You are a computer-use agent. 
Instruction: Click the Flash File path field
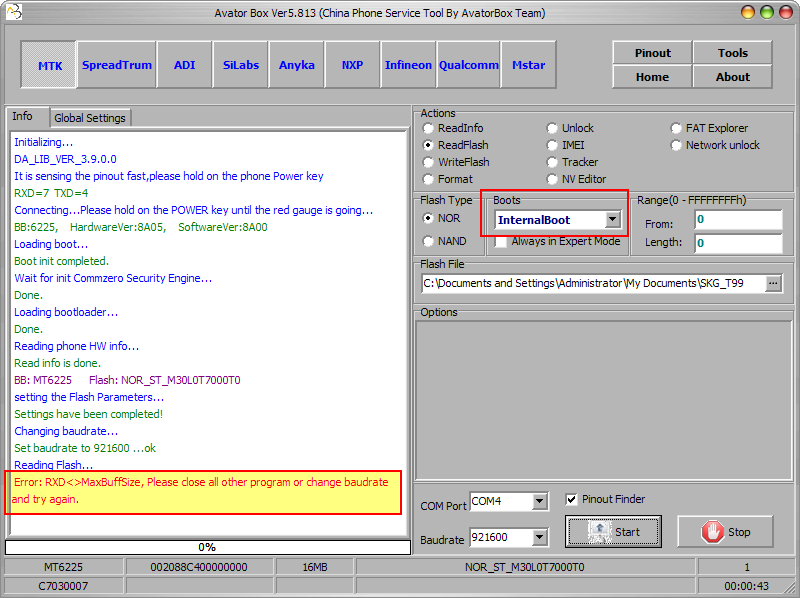pos(593,283)
